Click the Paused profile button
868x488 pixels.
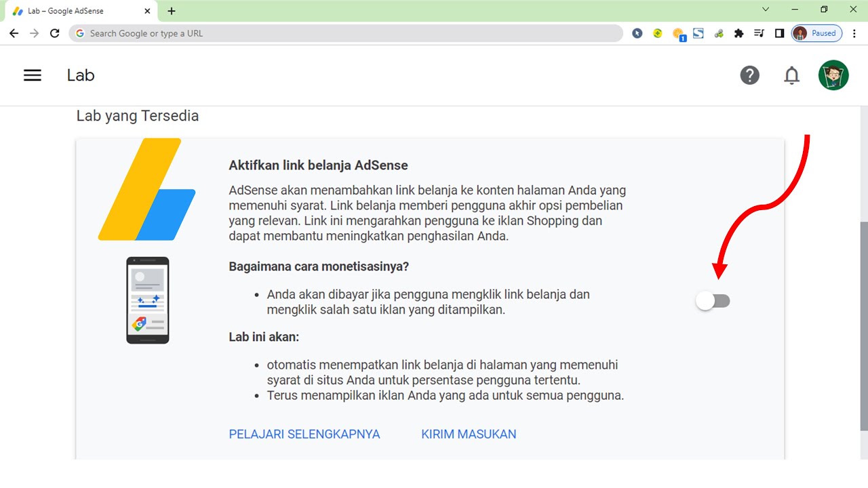pyautogui.click(x=817, y=33)
